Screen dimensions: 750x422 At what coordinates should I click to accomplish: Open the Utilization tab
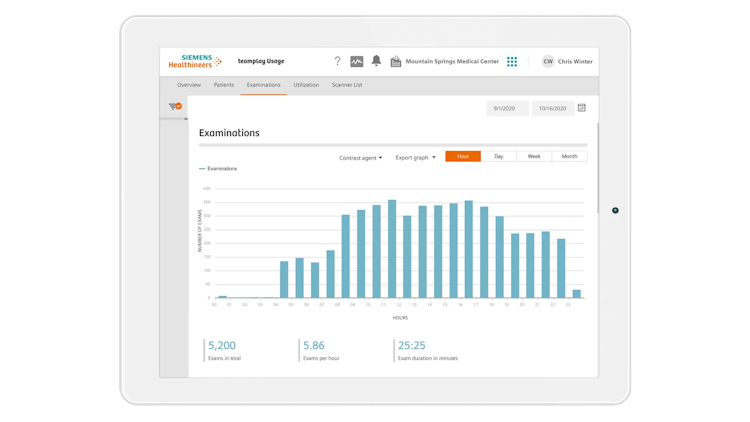point(306,85)
